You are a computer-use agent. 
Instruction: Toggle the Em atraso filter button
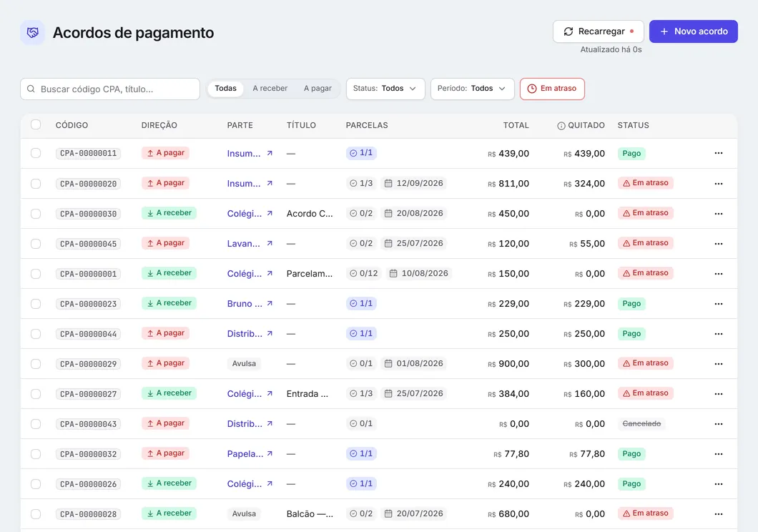coord(552,89)
